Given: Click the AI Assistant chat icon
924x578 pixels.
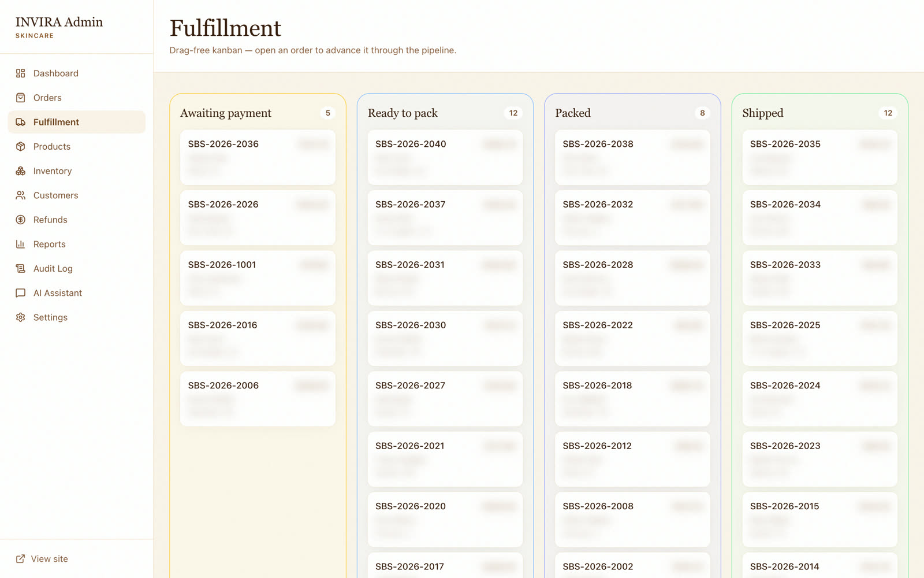Looking at the screenshot, I should point(21,293).
